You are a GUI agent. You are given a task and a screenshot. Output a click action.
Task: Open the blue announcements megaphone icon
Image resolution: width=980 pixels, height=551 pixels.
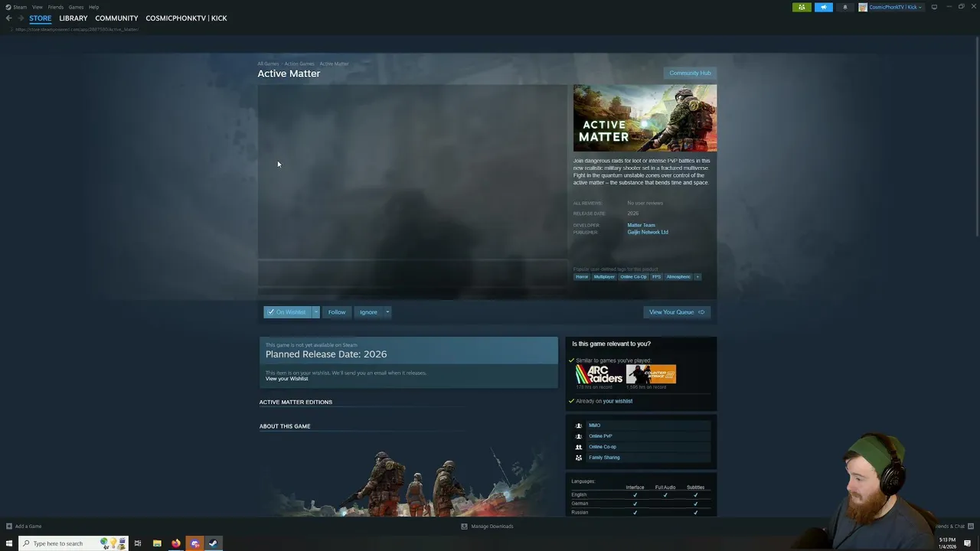(823, 7)
